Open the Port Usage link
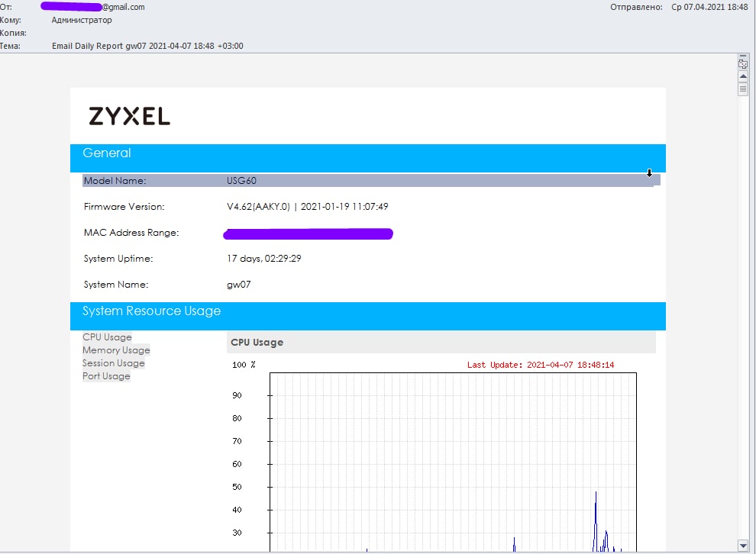 coord(107,375)
